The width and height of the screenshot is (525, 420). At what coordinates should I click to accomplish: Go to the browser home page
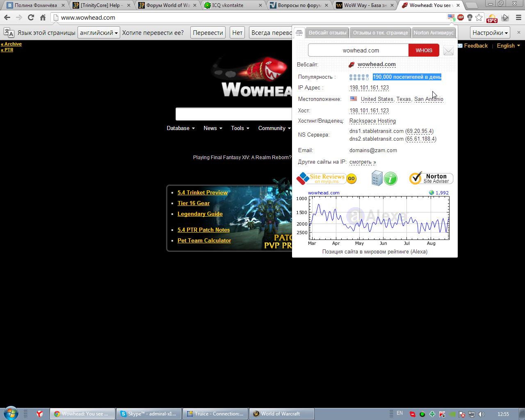(x=43, y=18)
